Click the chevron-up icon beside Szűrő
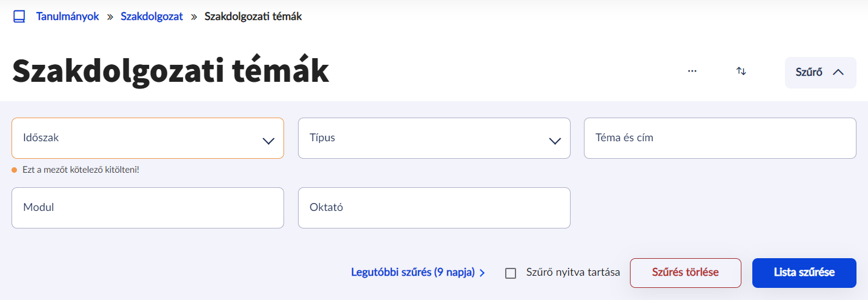The image size is (868, 300). click(x=838, y=73)
